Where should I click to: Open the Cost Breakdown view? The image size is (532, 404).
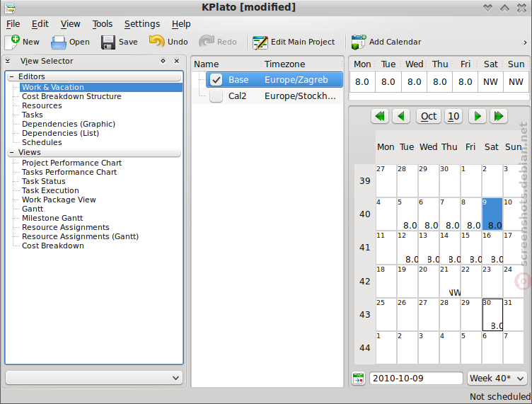pos(52,246)
